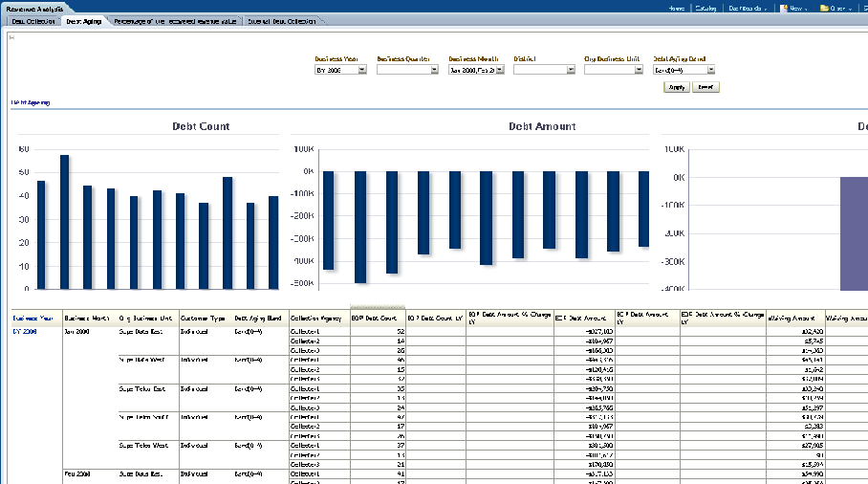Screen dimensions: 868x484
Task: Select the Feb 2008 month cell
Action: click(77, 474)
